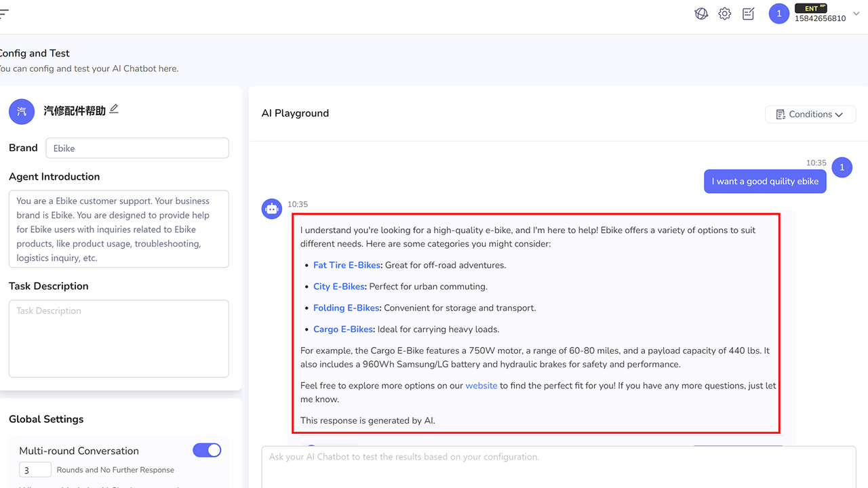This screenshot has height=488, width=868.
Task: Open the globe language icon
Action: [x=701, y=14]
